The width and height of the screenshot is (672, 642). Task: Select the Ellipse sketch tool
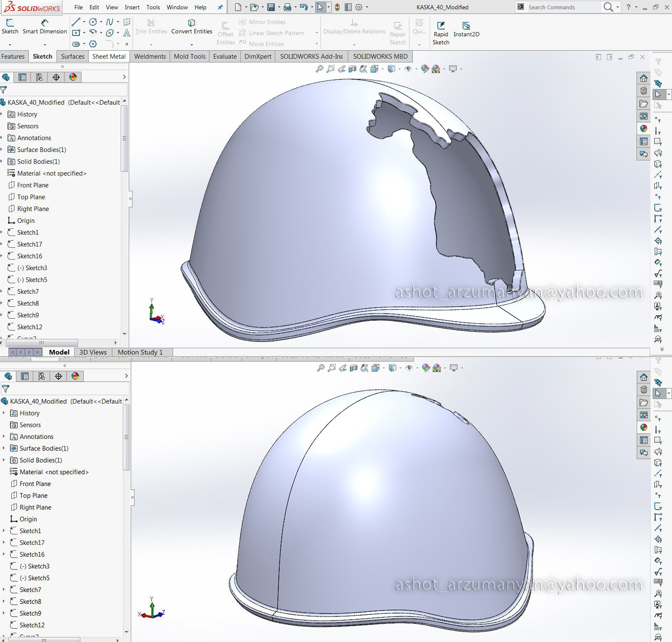coord(110,33)
